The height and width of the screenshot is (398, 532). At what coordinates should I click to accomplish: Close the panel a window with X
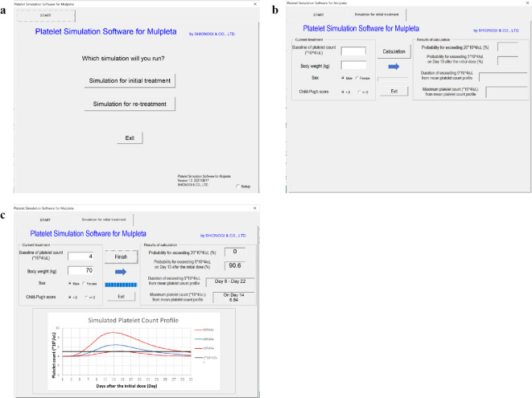(254, 5)
